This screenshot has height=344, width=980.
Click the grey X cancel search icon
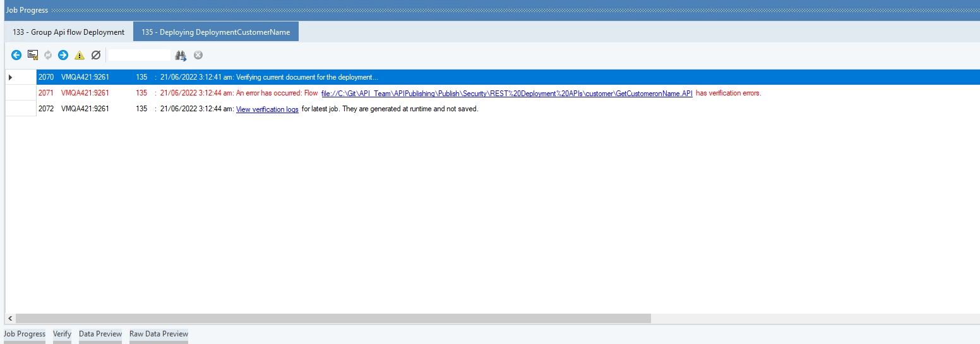(198, 55)
